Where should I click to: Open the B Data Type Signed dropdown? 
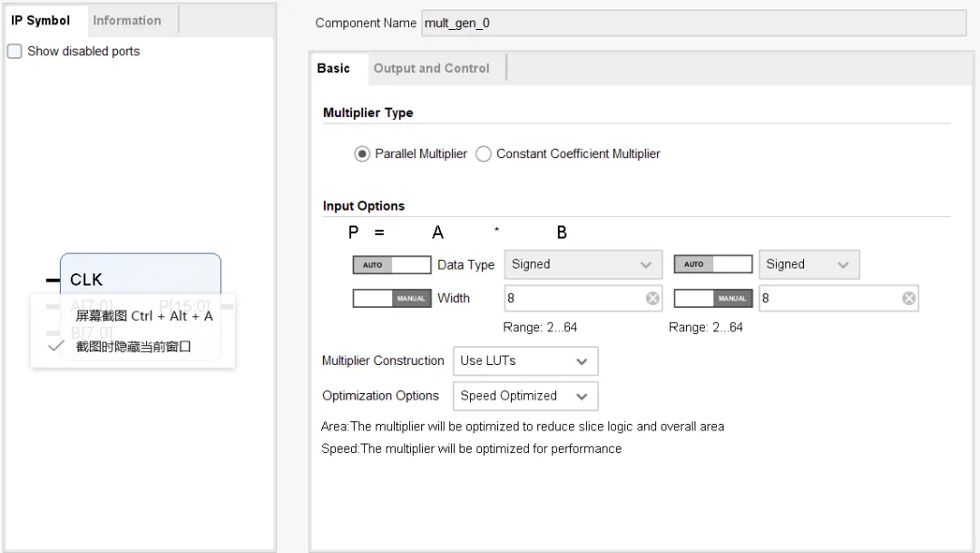[808, 264]
